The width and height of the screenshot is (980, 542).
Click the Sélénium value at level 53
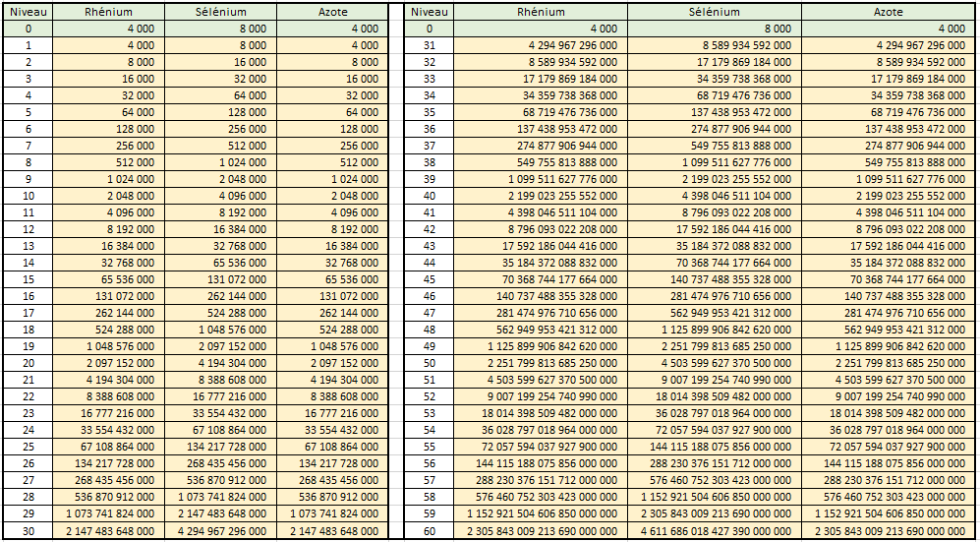coord(714,413)
